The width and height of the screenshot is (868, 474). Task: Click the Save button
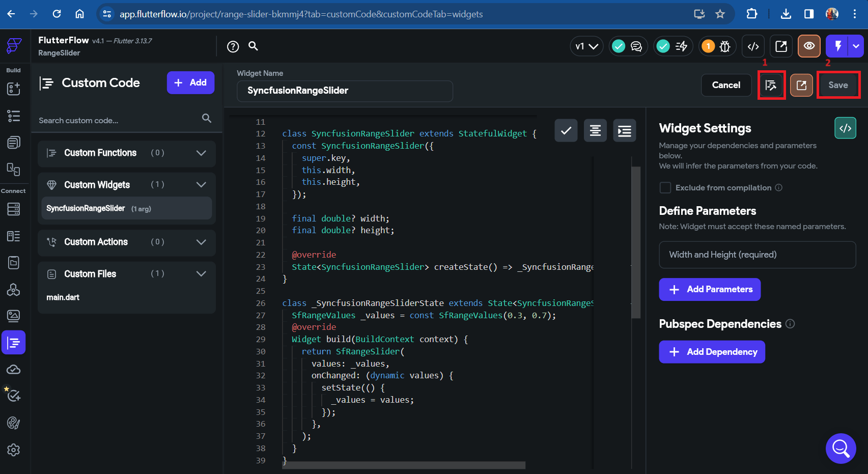(838, 85)
